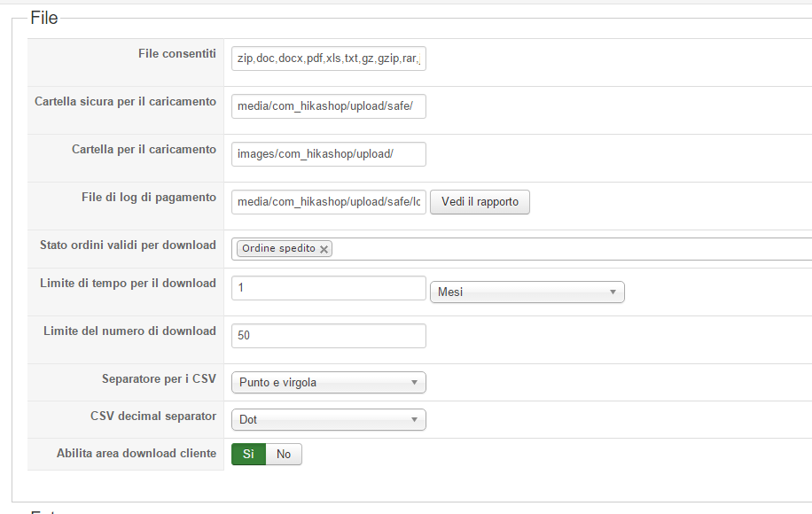Click inside the Stato ordini validi multi-select box
Screen dimensions: 812x514
click(x=567, y=249)
